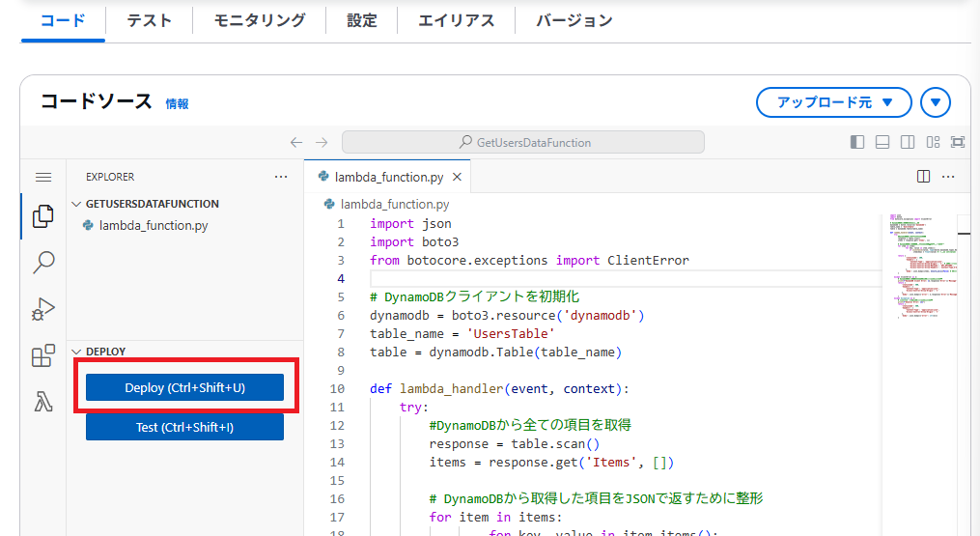Click the boto3.resource('dynamodb') expression
The width and height of the screenshot is (980, 536).
point(547,315)
